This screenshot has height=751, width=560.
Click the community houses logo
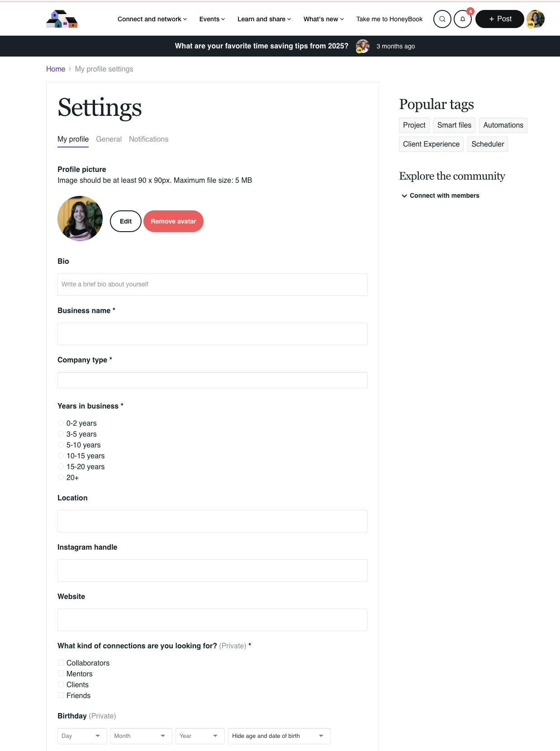pyautogui.click(x=62, y=19)
